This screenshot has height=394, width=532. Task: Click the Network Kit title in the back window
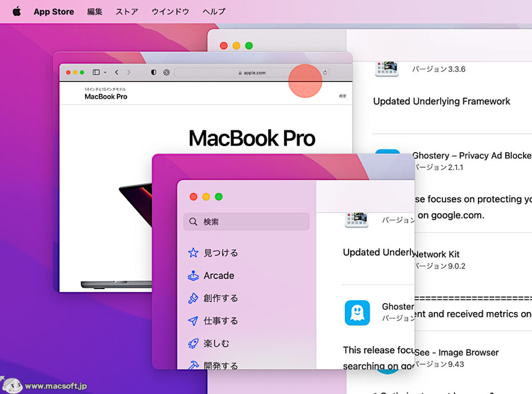[x=437, y=254]
